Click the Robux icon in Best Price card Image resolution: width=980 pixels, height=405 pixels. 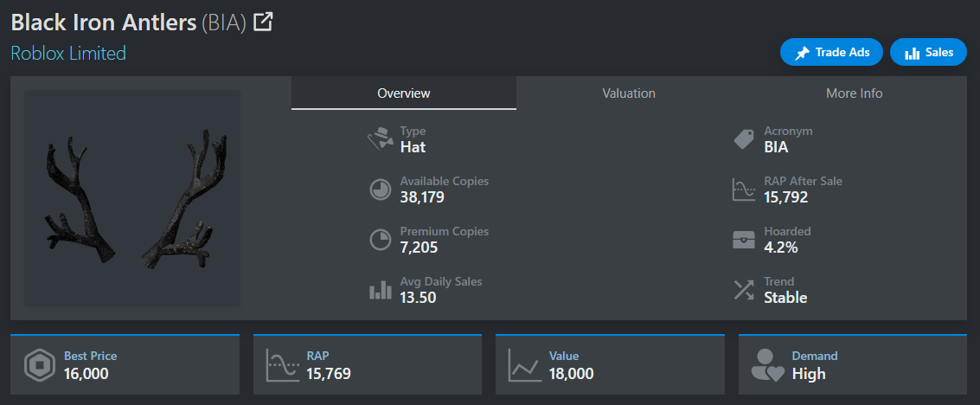coord(40,365)
